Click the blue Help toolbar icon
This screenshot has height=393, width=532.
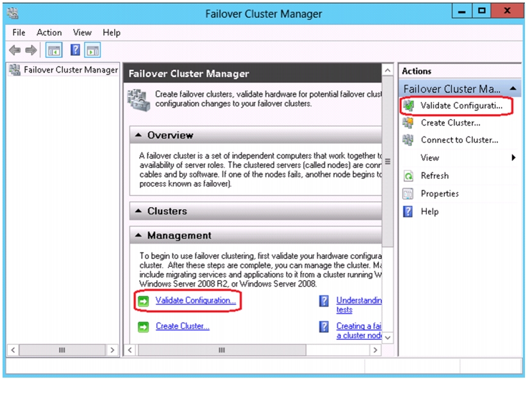click(x=75, y=50)
